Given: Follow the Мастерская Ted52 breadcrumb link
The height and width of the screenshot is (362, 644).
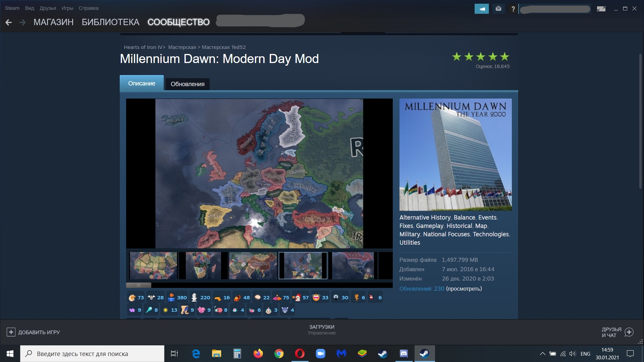Looking at the screenshot, I should [x=223, y=47].
